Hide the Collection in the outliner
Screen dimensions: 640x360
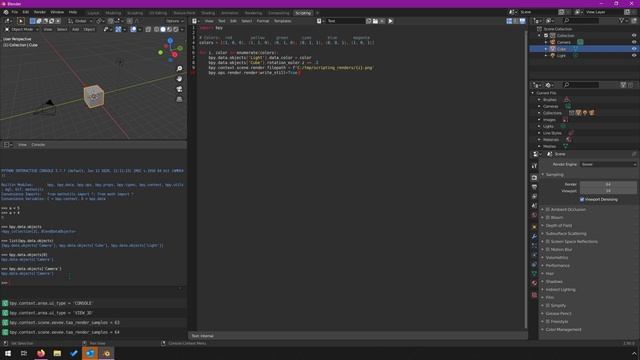coord(634,36)
